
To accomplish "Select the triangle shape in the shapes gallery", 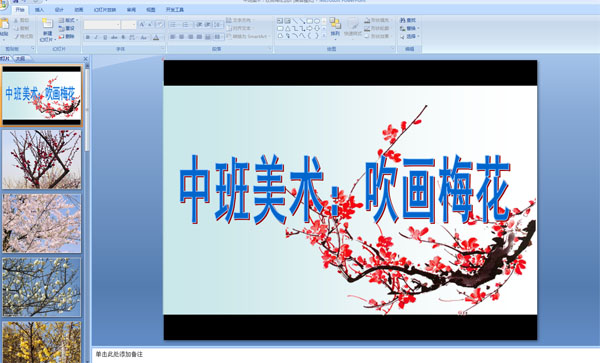I will coord(287,28).
